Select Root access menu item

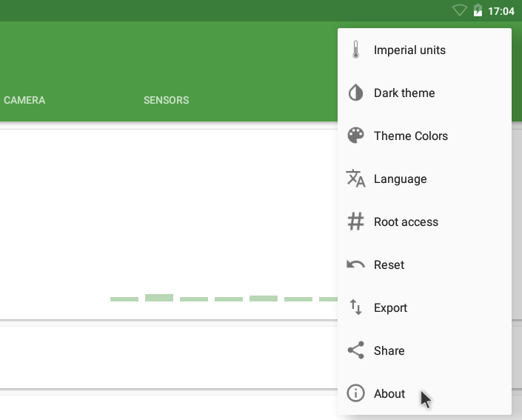pyautogui.click(x=424, y=221)
